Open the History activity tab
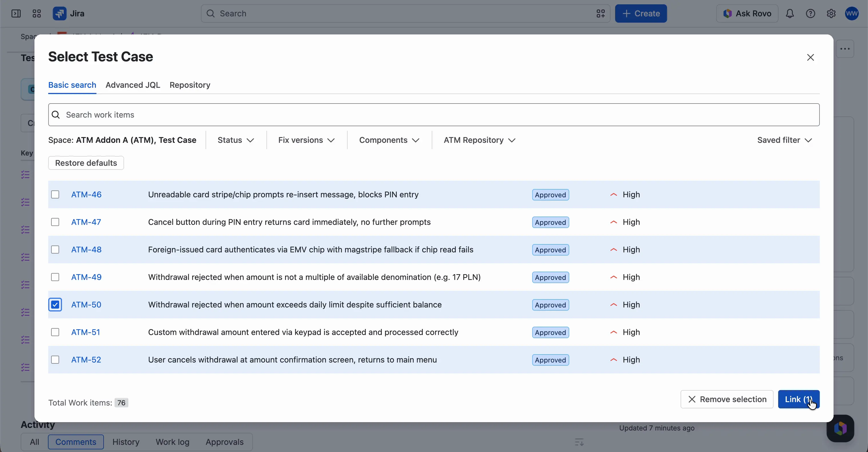868x452 pixels. tap(126, 442)
